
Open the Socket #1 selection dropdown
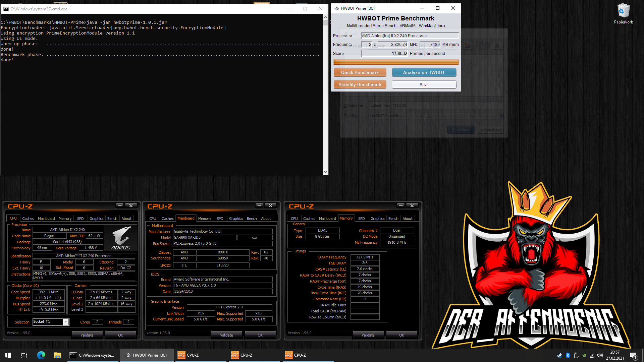tap(66, 322)
